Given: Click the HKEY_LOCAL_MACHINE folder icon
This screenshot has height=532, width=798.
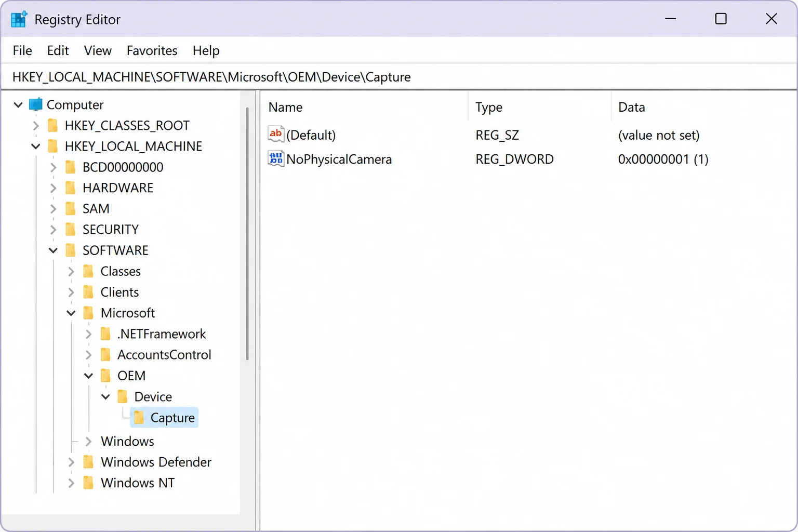Looking at the screenshot, I should (x=52, y=146).
